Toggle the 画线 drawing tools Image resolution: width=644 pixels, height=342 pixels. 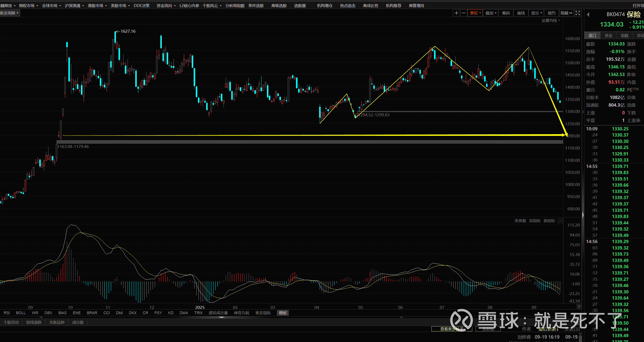521,13
